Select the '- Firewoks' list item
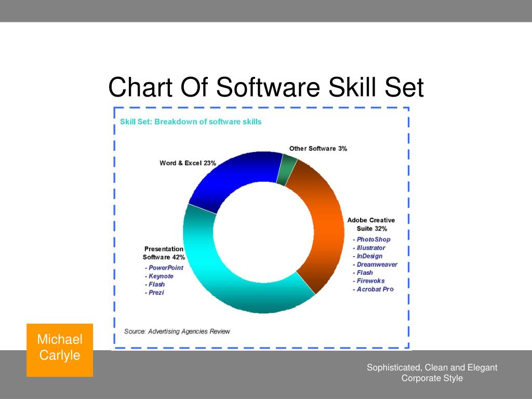 coord(368,281)
